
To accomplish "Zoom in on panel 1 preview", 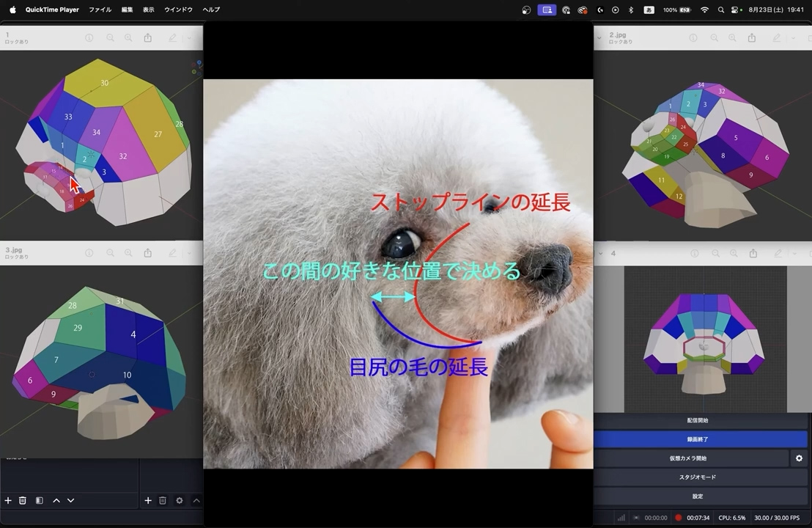I will (128, 37).
